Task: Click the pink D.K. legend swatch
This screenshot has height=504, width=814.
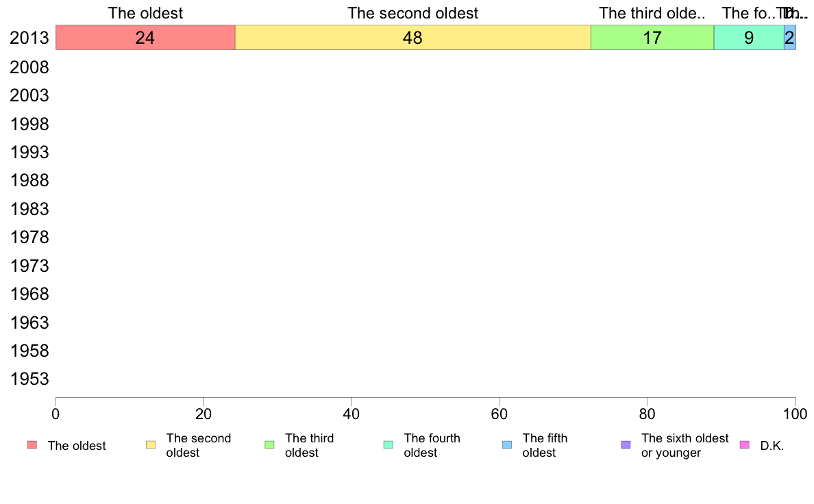Action: pyautogui.click(x=744, y=445)
